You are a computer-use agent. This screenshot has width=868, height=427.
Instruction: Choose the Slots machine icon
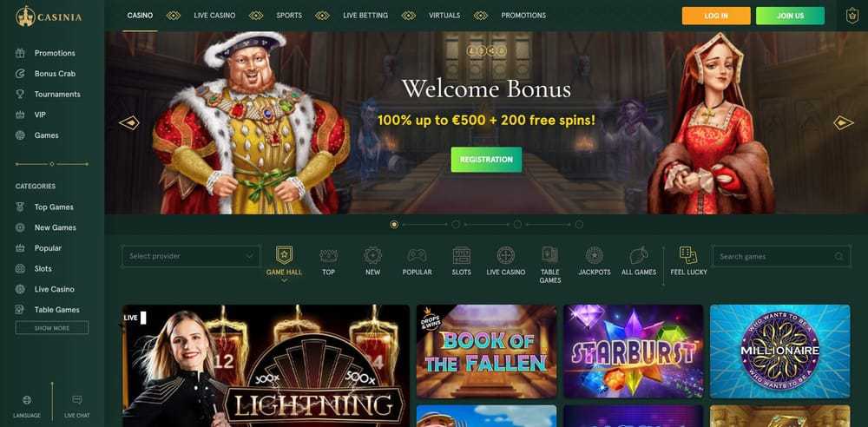point(461,255)
